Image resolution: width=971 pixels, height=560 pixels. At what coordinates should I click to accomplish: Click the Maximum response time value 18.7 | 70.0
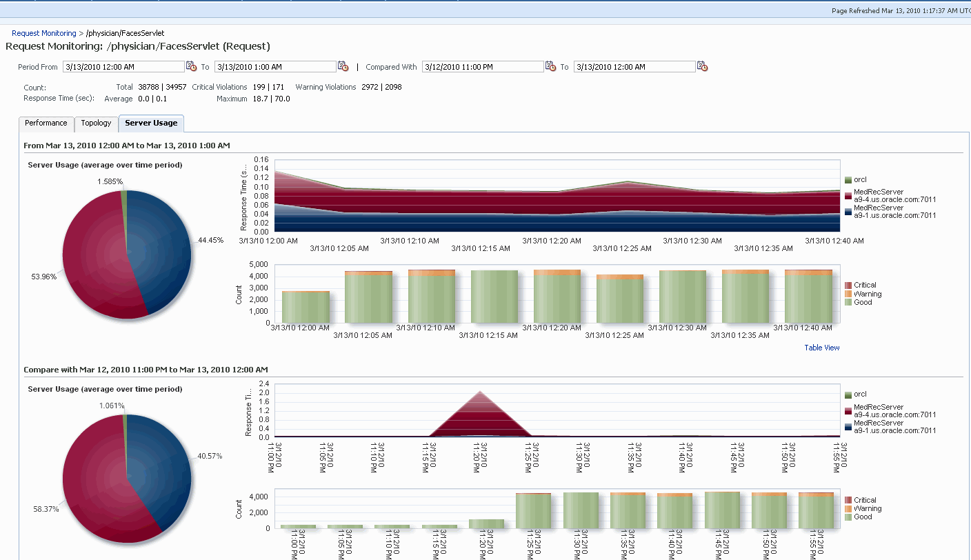(271, 99)
